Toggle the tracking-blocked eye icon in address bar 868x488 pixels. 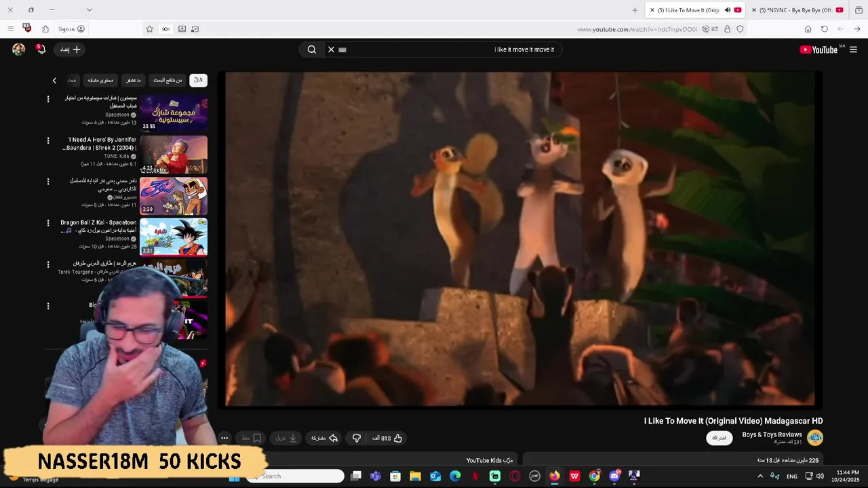(x=706, y=29)
